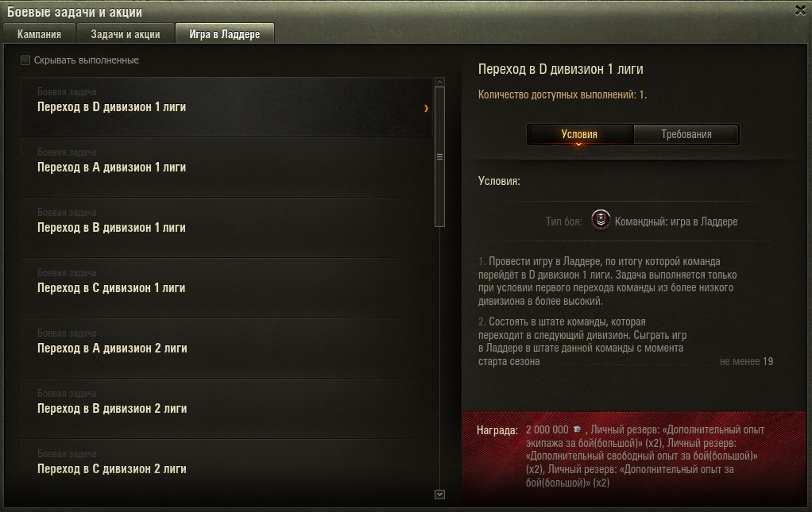The image size is (812, 512).
Task: Close the battle missions window
Action: (800, 10)
